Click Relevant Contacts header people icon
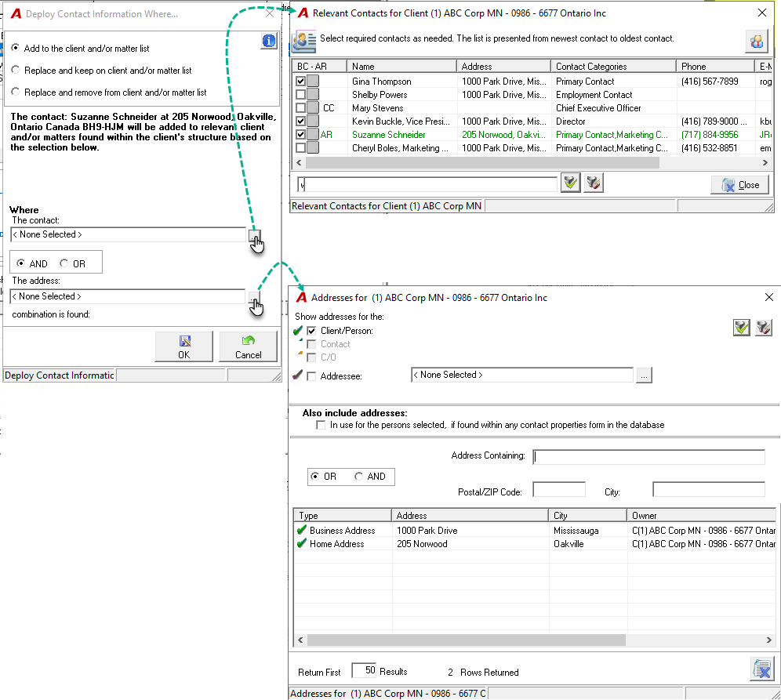The width and height of the screenshot is (781, 700). 303,42
